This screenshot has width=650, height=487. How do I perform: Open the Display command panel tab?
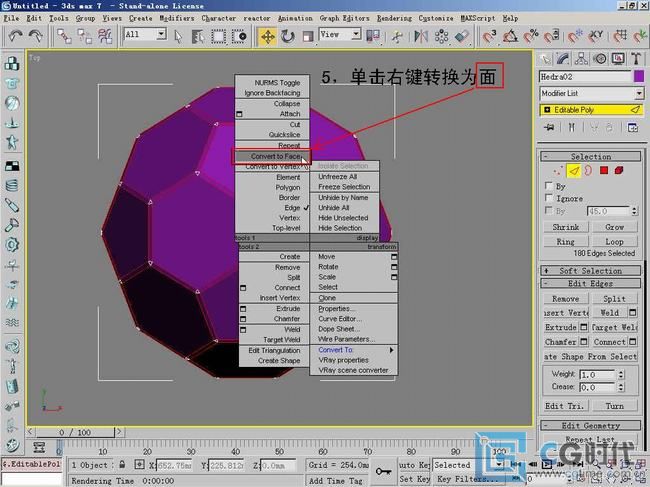pos(618,58)
